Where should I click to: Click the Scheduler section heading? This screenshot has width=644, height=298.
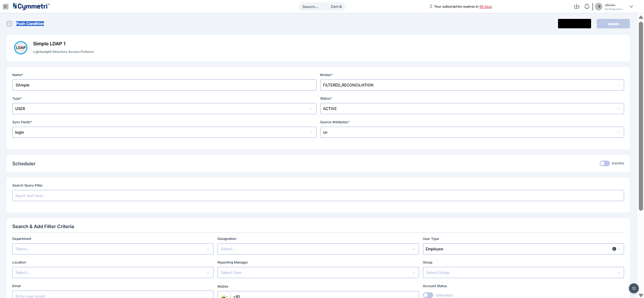[24, 164]
